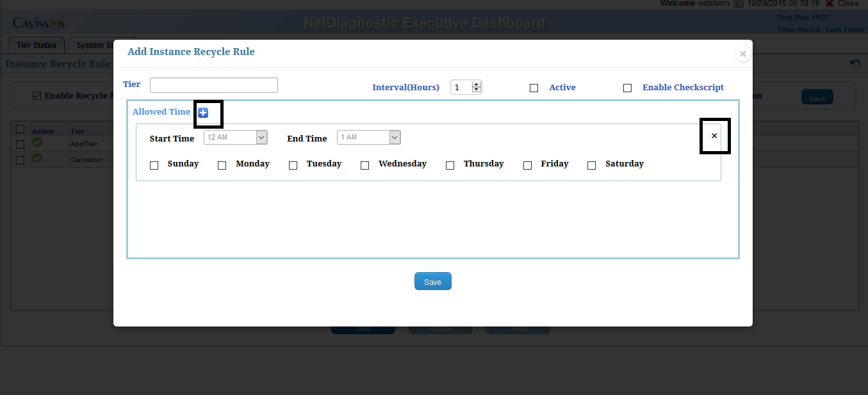Select the Cavisson row checkbox
The image size is (868, 395).
pyautogui.click(x=20, y=160)
